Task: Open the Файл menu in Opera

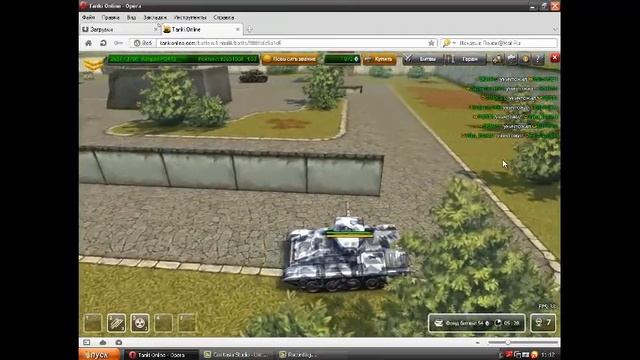Action: tap(88, 18)
